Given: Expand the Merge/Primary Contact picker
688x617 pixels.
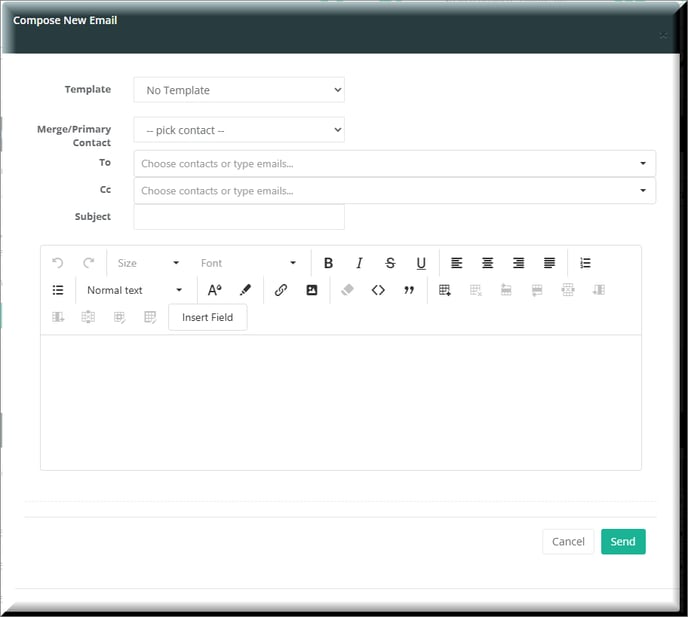Looking at the screenshot, I should click(x=239, y=130).
